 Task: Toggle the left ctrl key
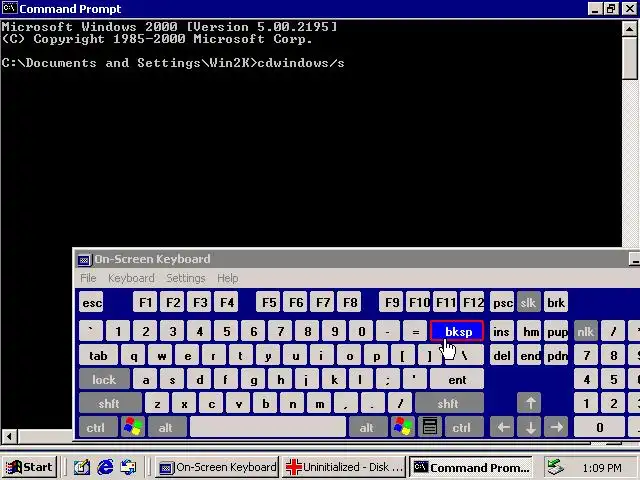coord(98,427)
